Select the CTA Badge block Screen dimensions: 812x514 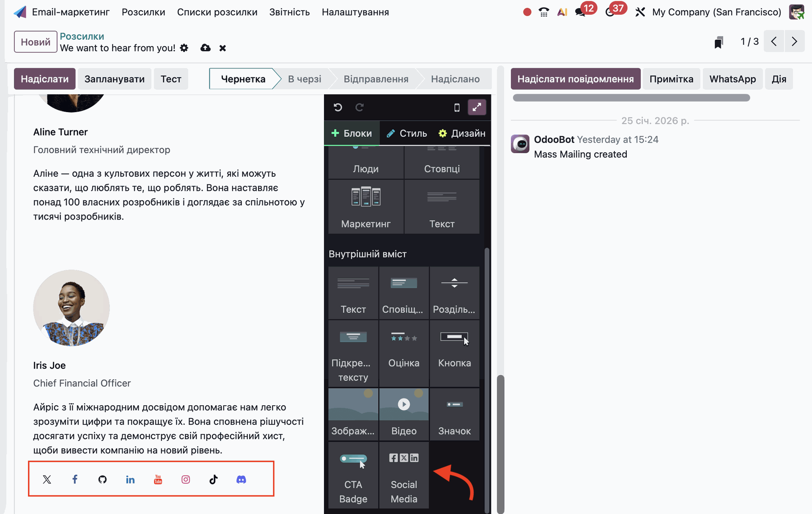[353, 475]
